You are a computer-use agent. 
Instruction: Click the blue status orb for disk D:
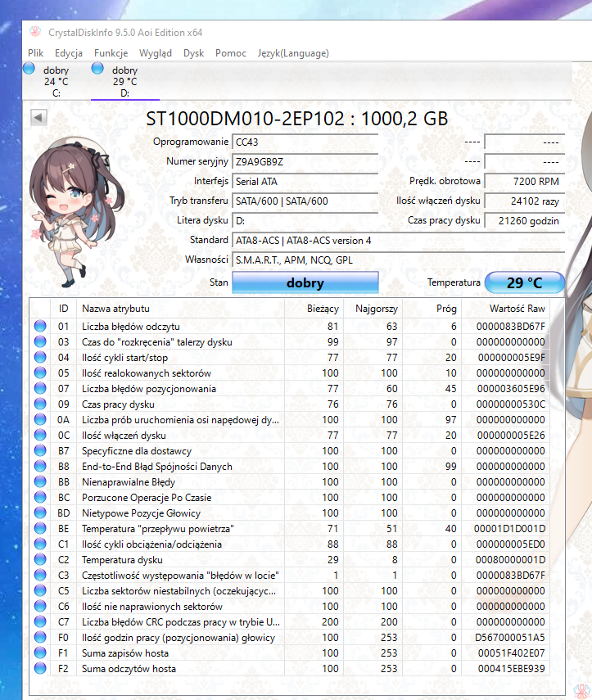coord(97,68)
